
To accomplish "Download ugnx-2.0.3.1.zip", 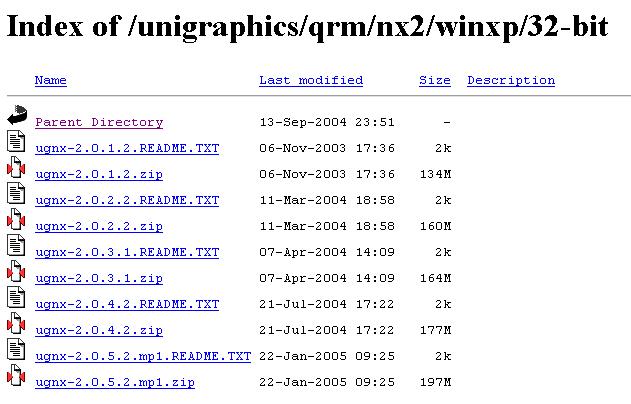I will pos(99,278).
